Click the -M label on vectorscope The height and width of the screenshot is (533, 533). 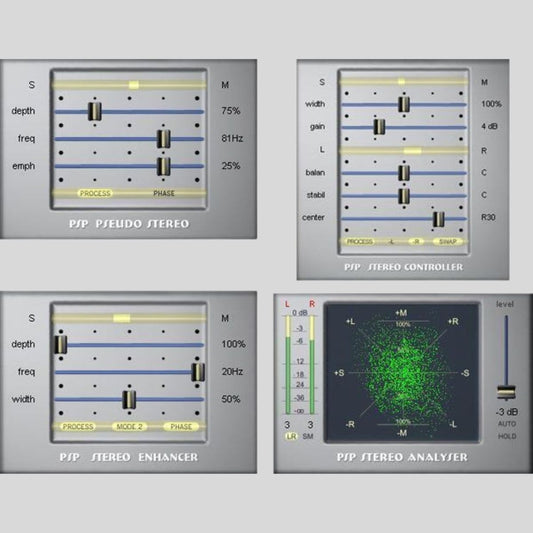point(402,433)
